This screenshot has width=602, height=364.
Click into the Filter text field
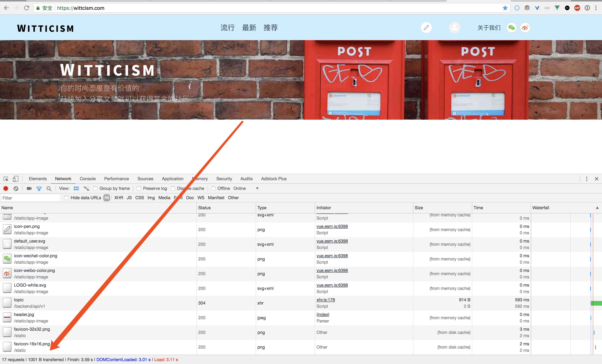pos(30,198)
